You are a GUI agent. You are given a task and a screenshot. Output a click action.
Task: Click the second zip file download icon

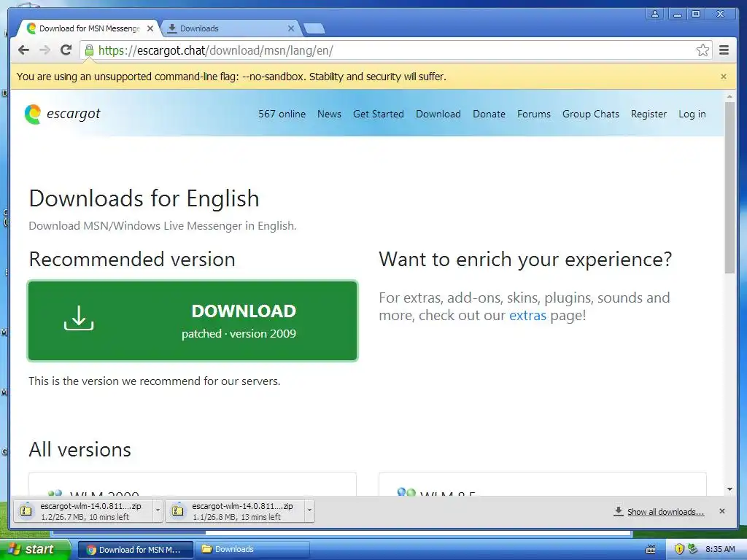point(178,511)
